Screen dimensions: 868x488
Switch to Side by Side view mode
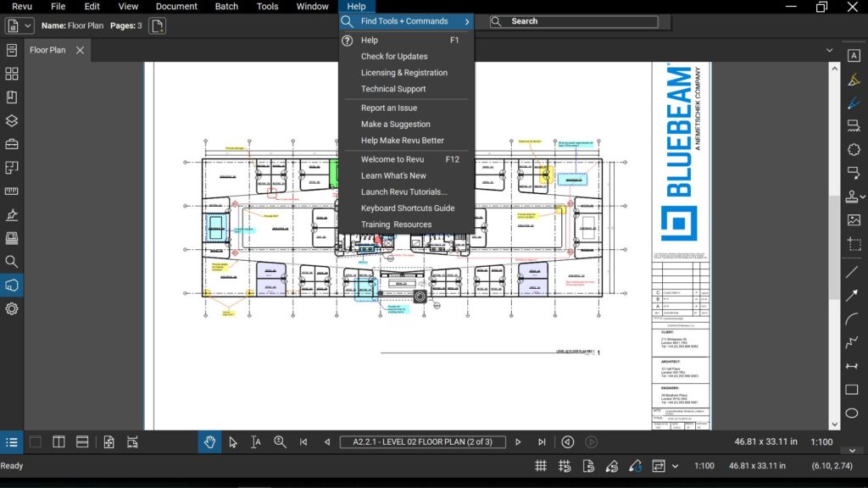58,441
